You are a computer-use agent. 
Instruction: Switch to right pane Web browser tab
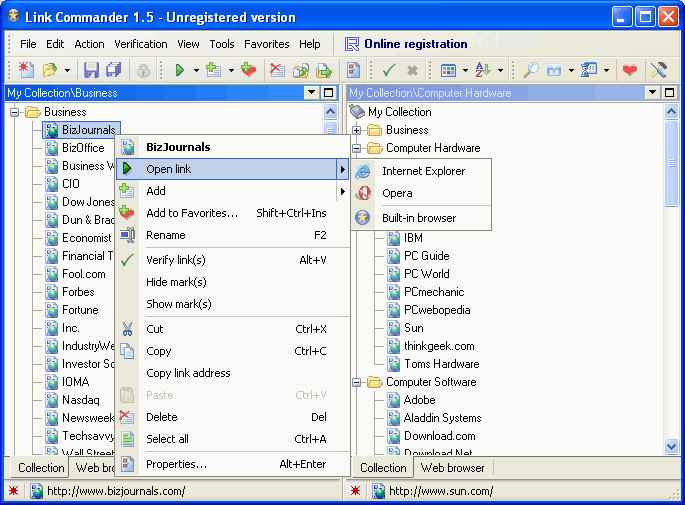pos(453,468)
